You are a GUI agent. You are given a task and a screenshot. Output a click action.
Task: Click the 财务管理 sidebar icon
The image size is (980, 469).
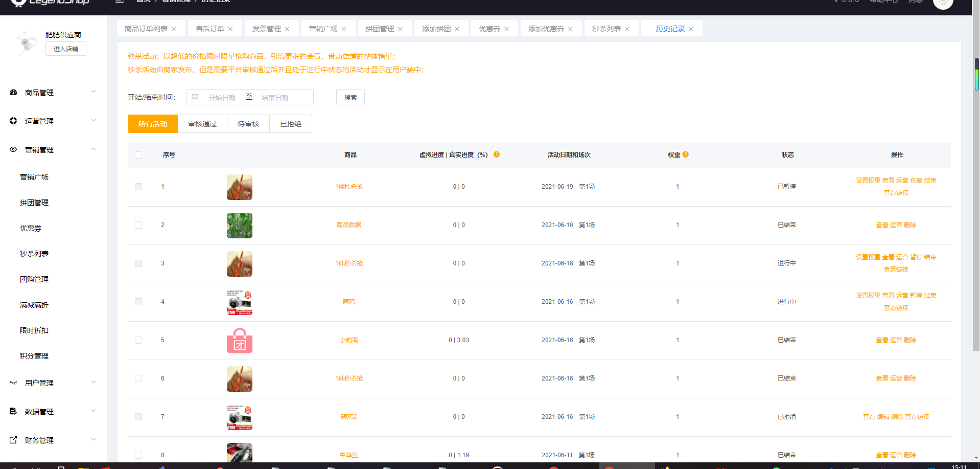click(13, 440)
